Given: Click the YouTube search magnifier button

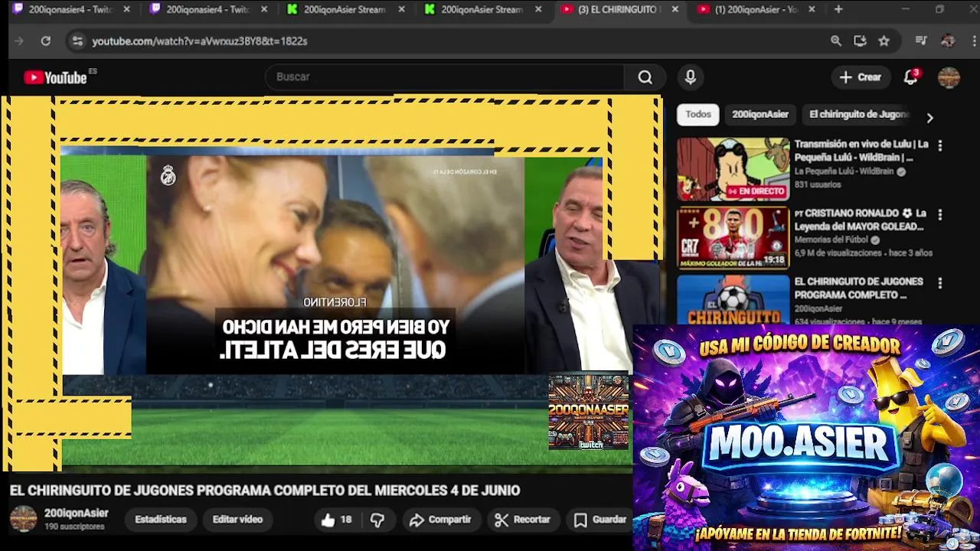Looking at the screenshot, I should point(645,77).
